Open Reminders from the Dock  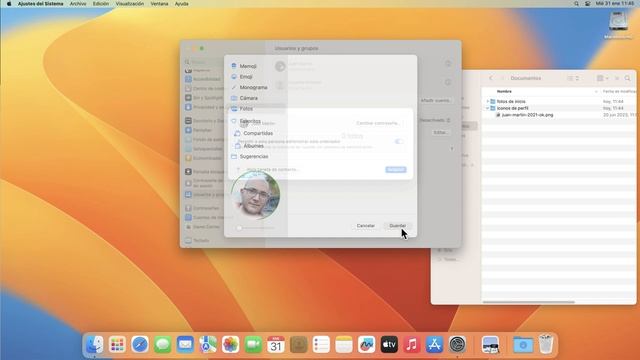coord(321,345)
